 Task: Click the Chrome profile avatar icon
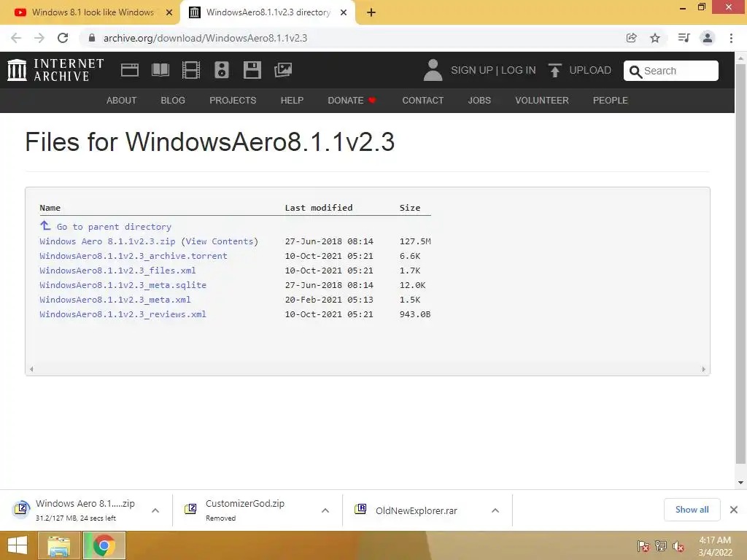(708, 38)
